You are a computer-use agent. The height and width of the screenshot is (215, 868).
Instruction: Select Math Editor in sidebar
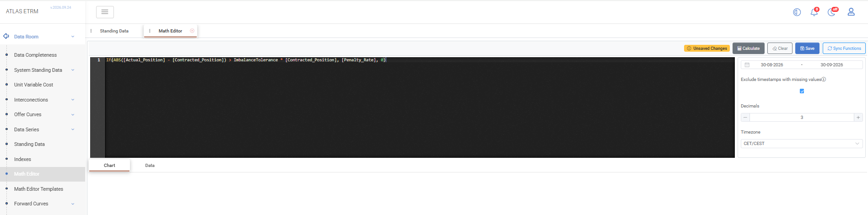27,174
